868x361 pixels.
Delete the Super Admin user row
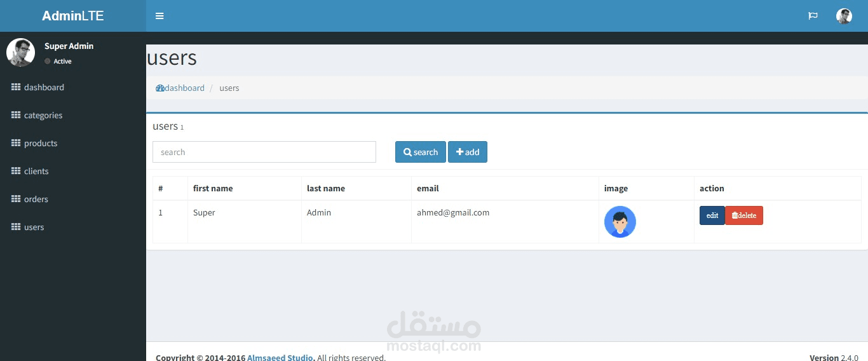tap(744, 215)
